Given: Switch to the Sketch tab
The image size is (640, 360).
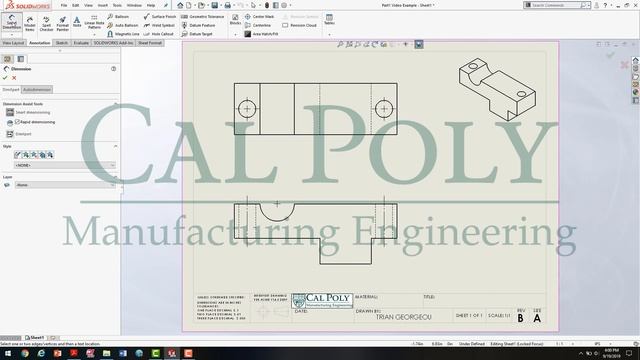Looking at the screenshot, I should tap(62, 43).
